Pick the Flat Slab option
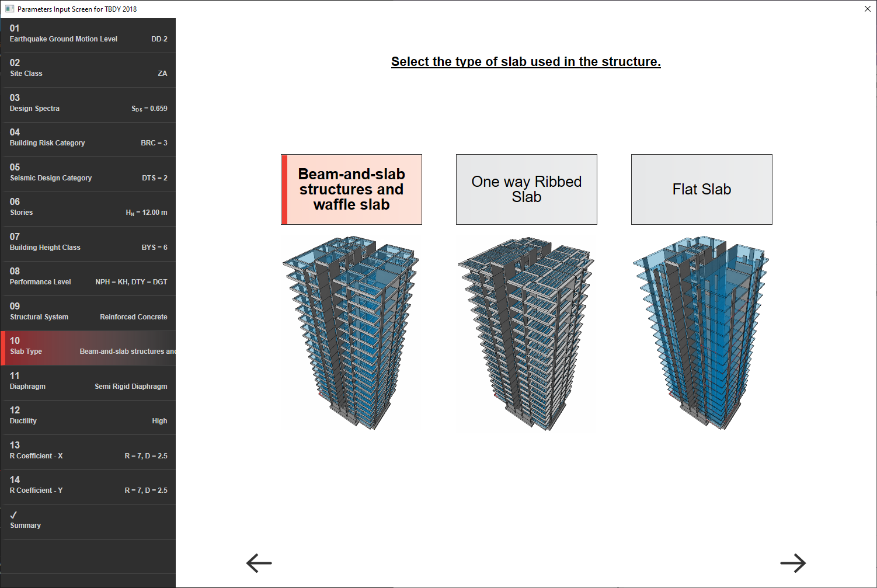Image resolution: width=877 pixels, height=588 pixels. point(701,189)
